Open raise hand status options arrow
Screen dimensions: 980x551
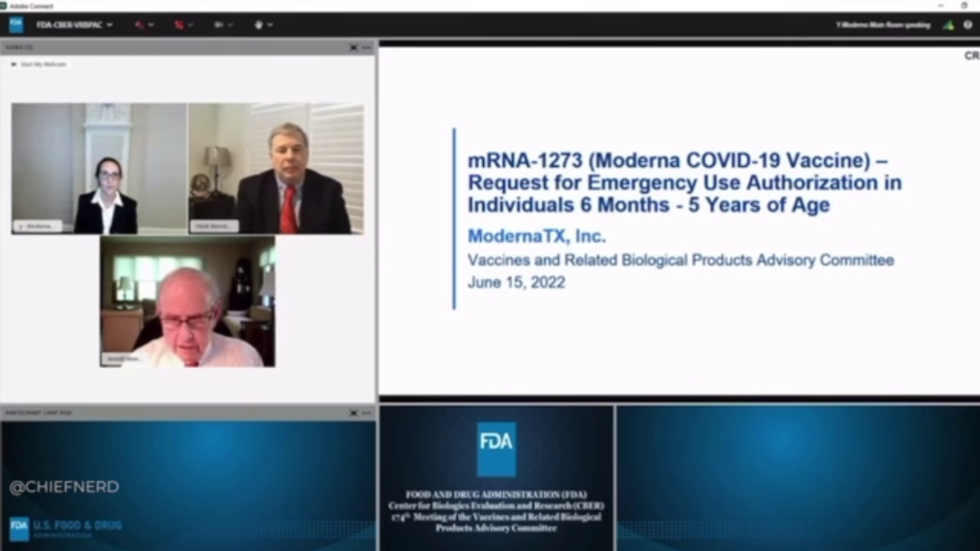[270, 24]
